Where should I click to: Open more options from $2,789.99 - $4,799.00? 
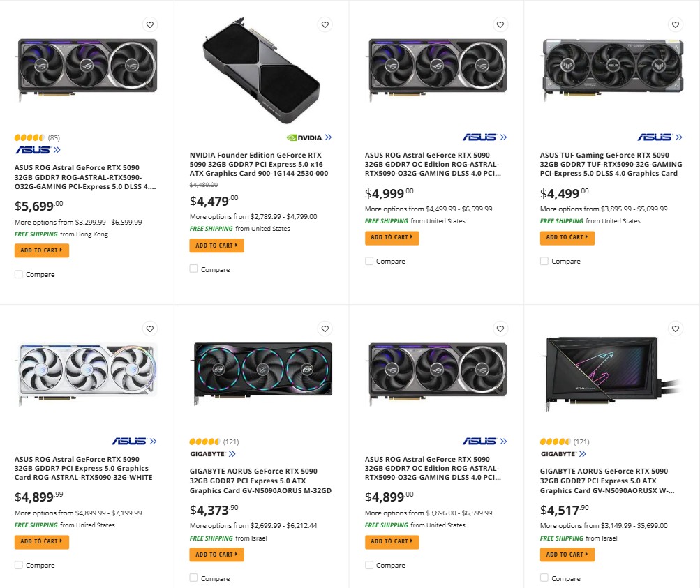(x=253, y=216)
